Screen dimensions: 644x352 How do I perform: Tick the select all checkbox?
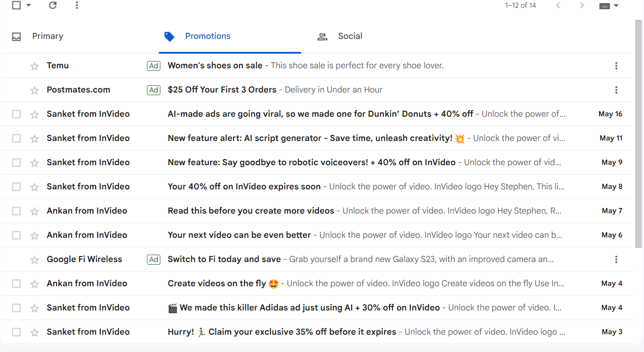click(x=16, y=5)
